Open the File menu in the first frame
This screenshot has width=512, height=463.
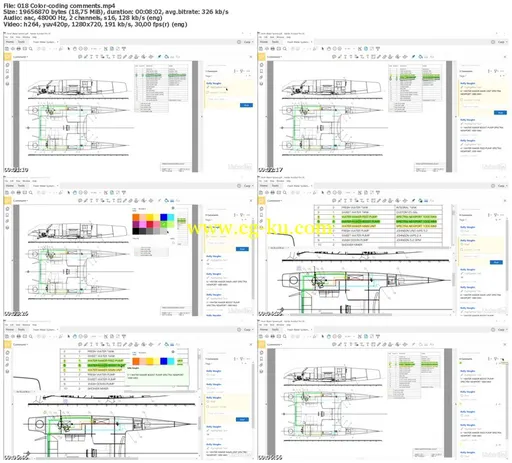pos(6,37)
